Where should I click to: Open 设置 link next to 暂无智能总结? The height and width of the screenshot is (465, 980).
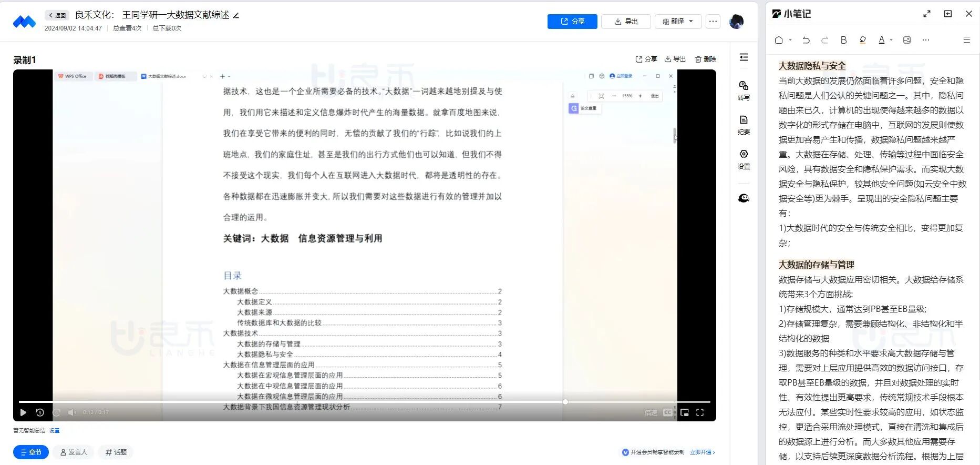pyautogui.click(x=55, y=430)
